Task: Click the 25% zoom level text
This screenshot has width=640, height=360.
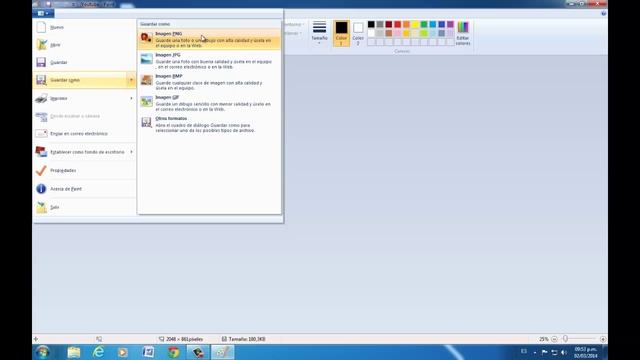Action: click(544, 339)
